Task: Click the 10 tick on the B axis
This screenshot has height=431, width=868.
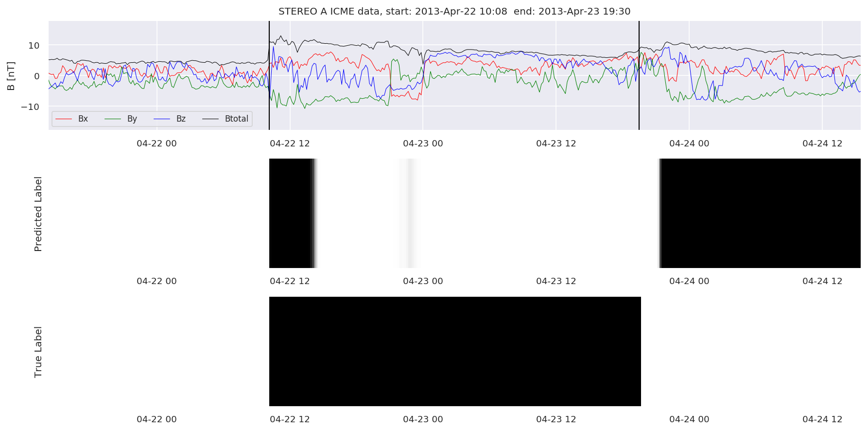Action: tap(34, 45)
